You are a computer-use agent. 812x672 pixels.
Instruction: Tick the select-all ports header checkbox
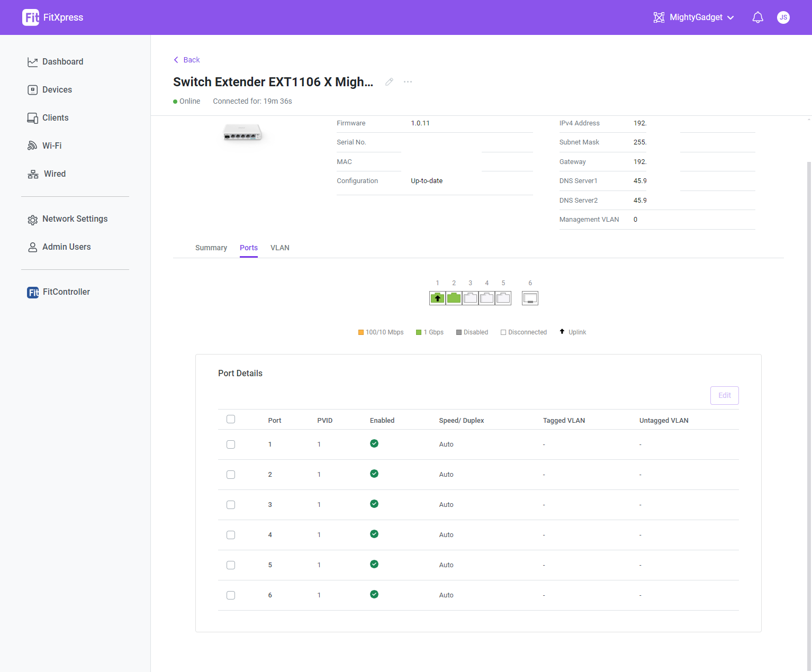[x=231, y=420]
